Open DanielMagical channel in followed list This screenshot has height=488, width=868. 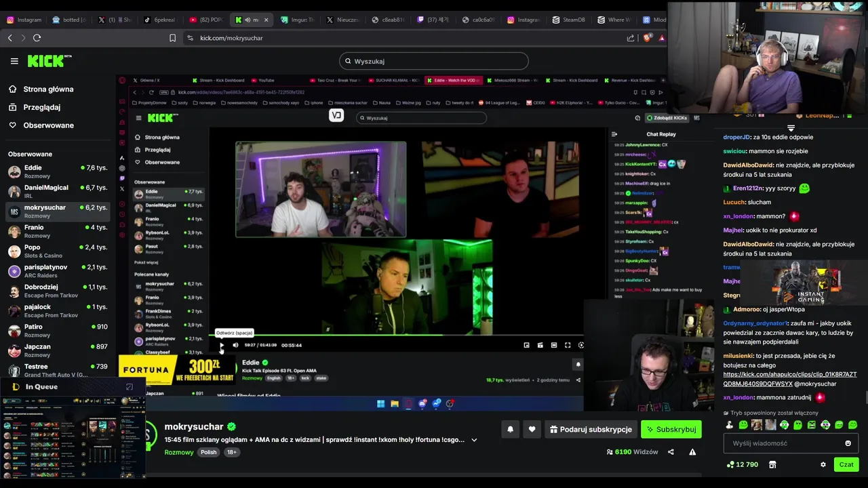pyautogui.click(x=58, y=191)
